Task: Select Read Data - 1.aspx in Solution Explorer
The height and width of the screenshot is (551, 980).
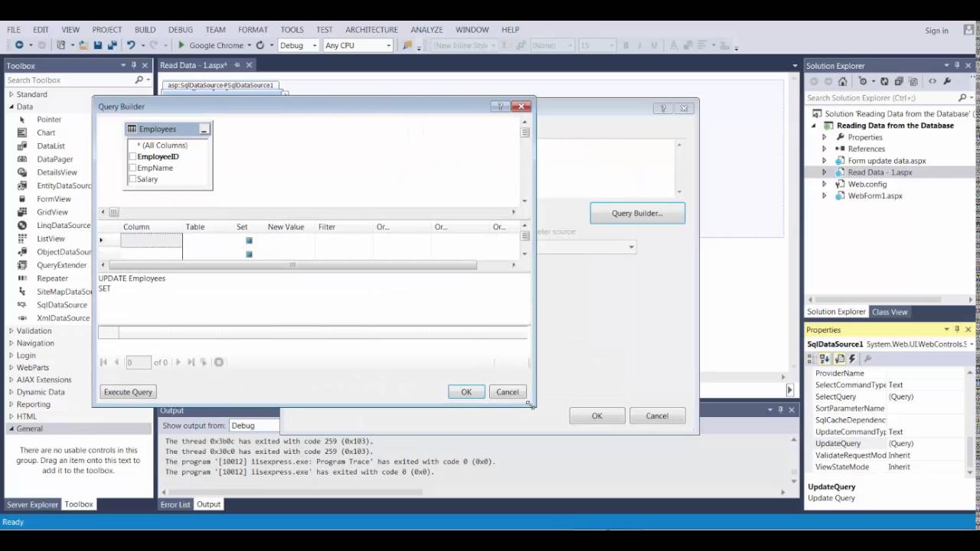Action: (x=880, y=172)
